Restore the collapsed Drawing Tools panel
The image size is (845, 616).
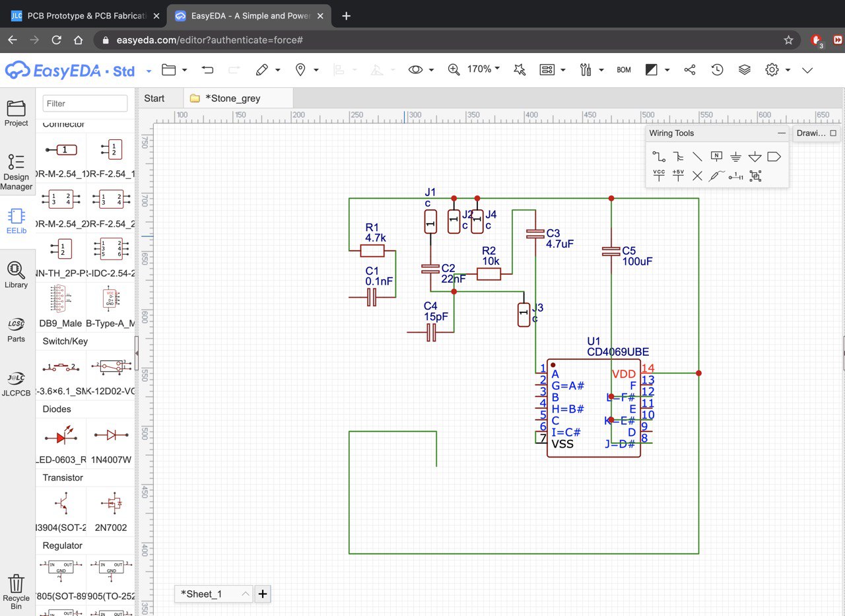(833, 133)
